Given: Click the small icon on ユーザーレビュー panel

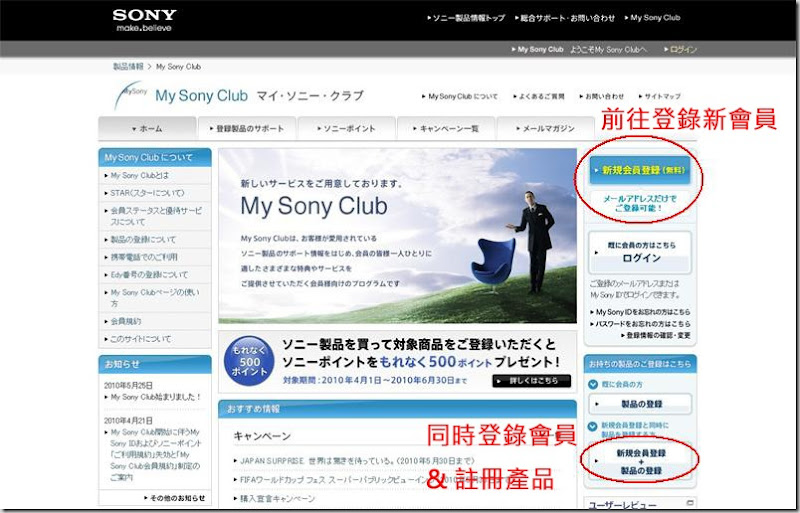Looking at the screenshot, I should tap(690, 503).
